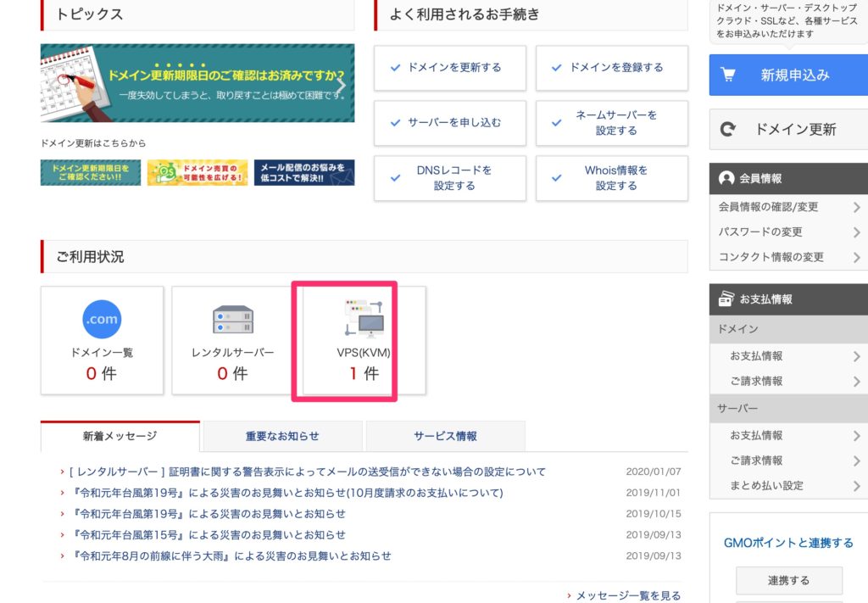
Task: Click the refresh icon on ドメイン更新
Action: [x=727, y=130]
